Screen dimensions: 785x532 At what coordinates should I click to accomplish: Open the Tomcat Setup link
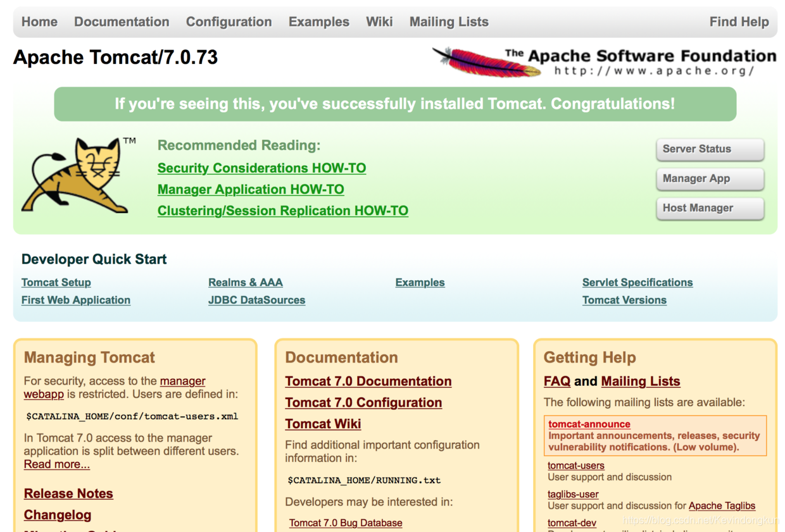(x=56, y=283)
